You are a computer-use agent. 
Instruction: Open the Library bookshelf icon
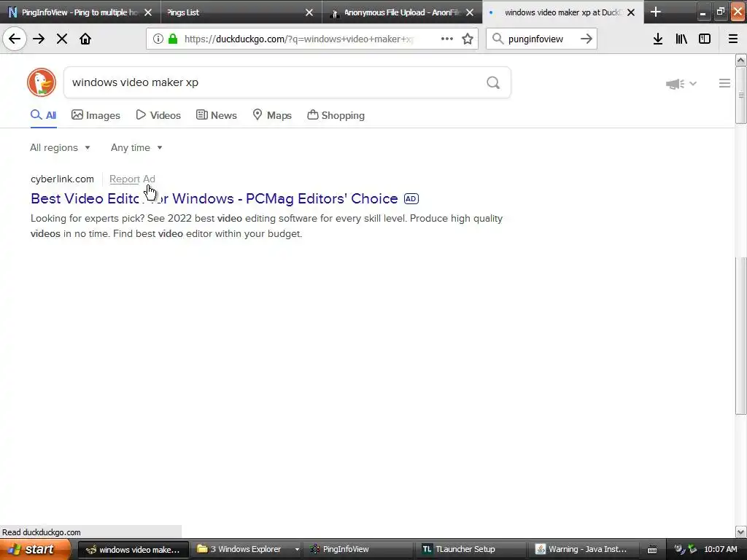tap(681, 39)
